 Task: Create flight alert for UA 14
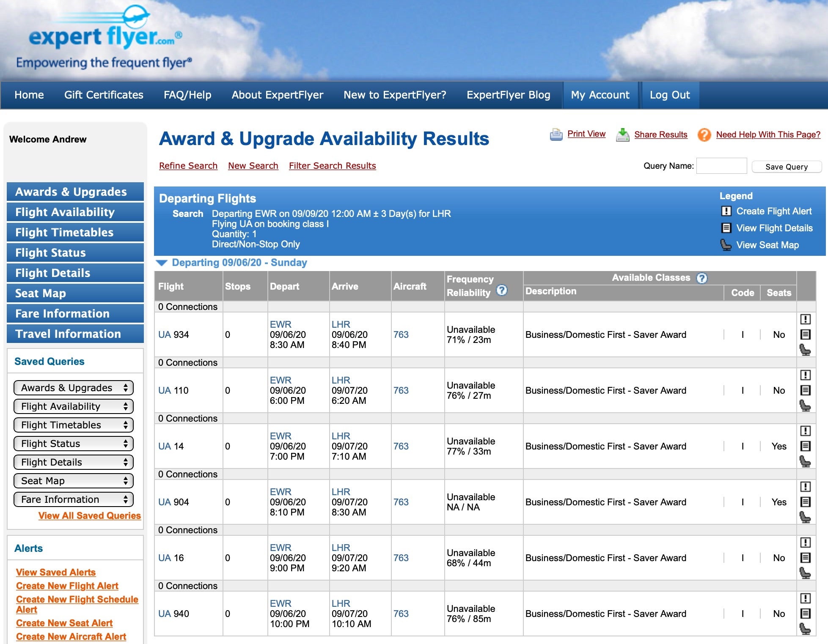tap(805, 431)
